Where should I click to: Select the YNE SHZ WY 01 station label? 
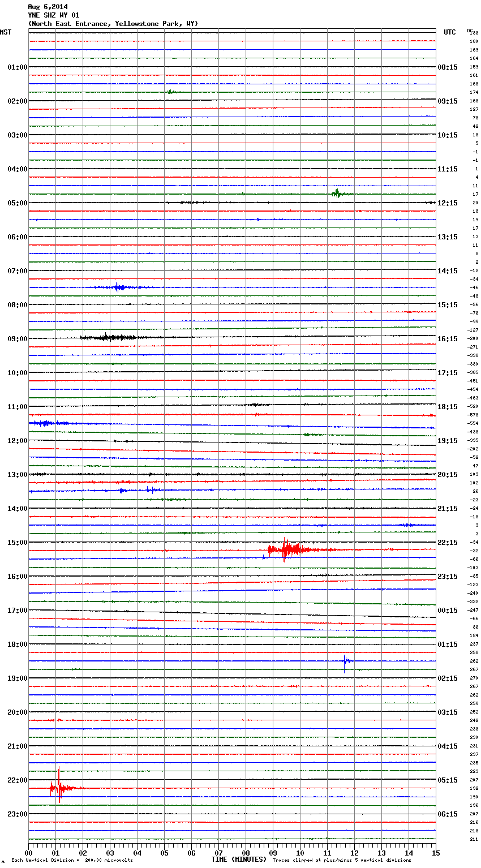[x=53, y=15]
